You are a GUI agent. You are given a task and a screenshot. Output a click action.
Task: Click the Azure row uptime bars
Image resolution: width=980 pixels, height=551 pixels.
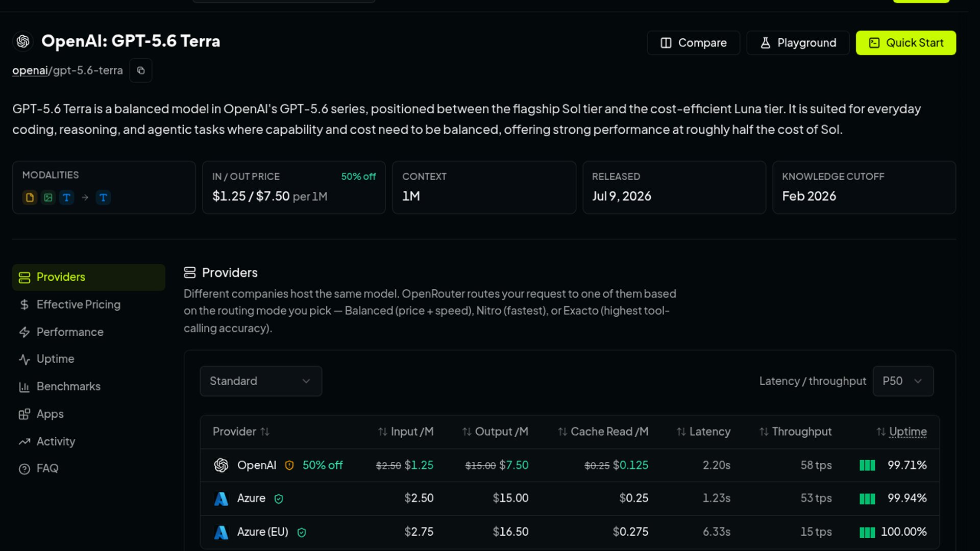pos(867,498)
